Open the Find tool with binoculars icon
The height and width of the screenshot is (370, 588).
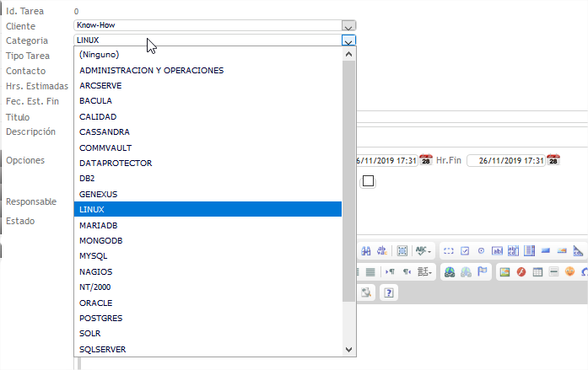click(366, 250)
